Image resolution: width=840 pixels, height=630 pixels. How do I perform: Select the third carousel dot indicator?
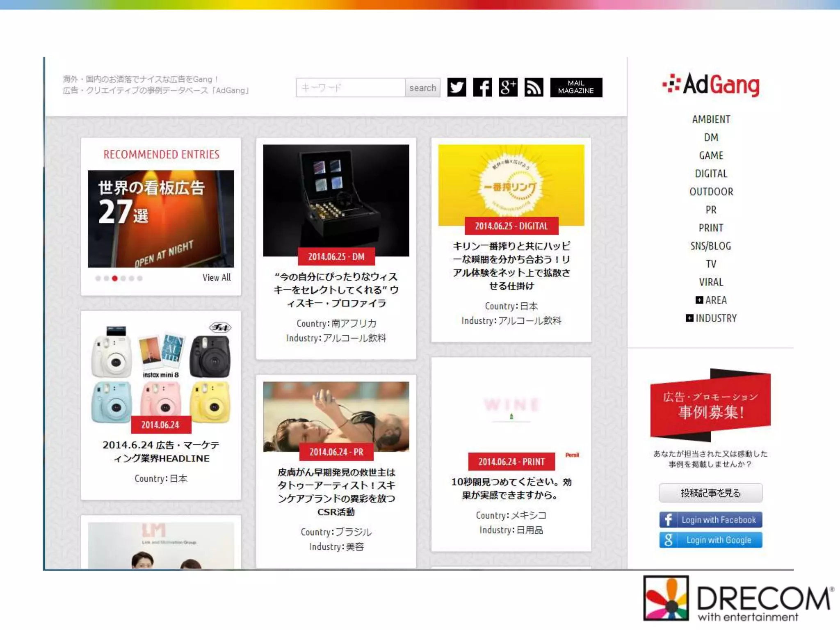click(115, 278)
